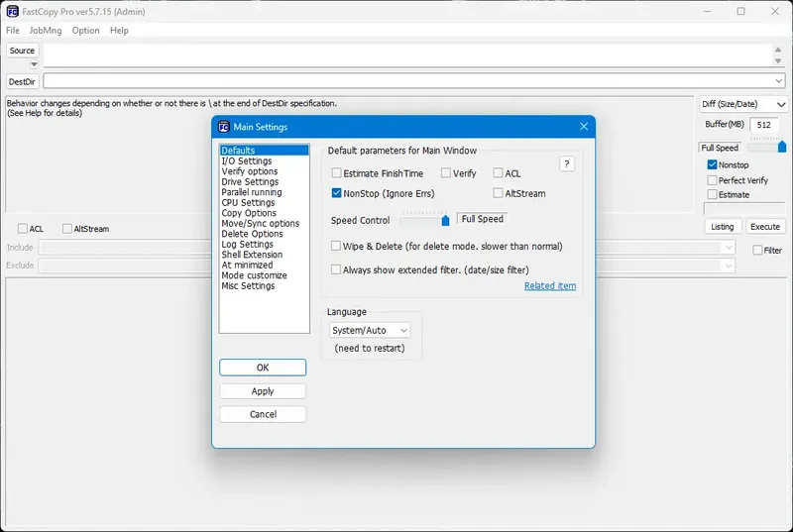The width and height of the screenshot is (793, 532).
Task: Open the Option menu
Action: point(85,31)
